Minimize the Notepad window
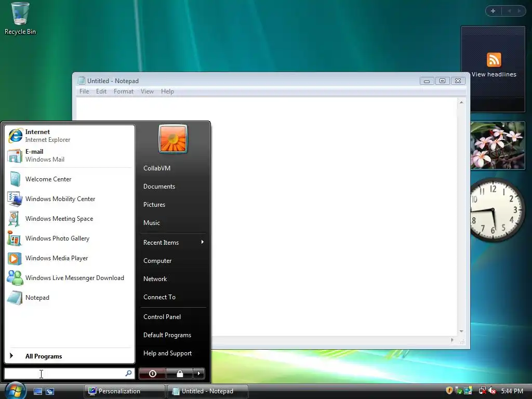The height and width of the screenshot is (399, 532). pyautogui.click(x=427, y=81)
